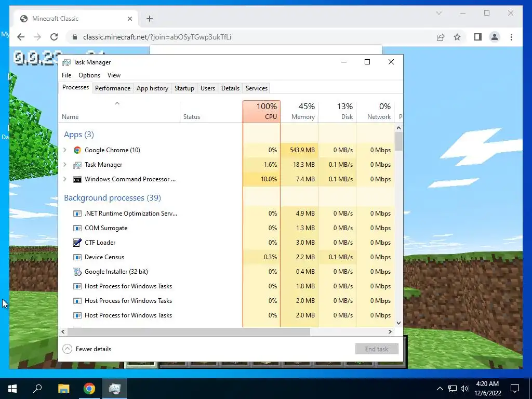Open Chrome's side panel
The height and width of the screenshot is (399, 532).
coord(478,37)
